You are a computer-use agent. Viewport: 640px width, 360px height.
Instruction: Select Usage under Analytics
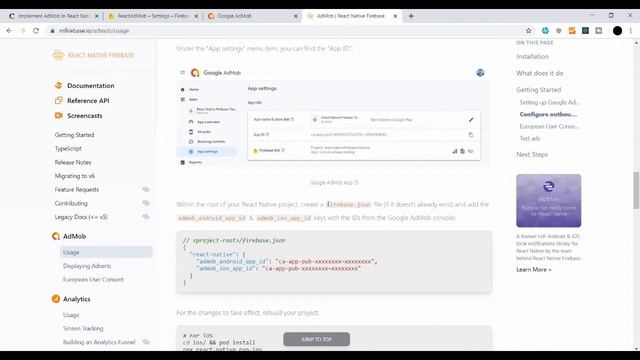coord(71,315)
